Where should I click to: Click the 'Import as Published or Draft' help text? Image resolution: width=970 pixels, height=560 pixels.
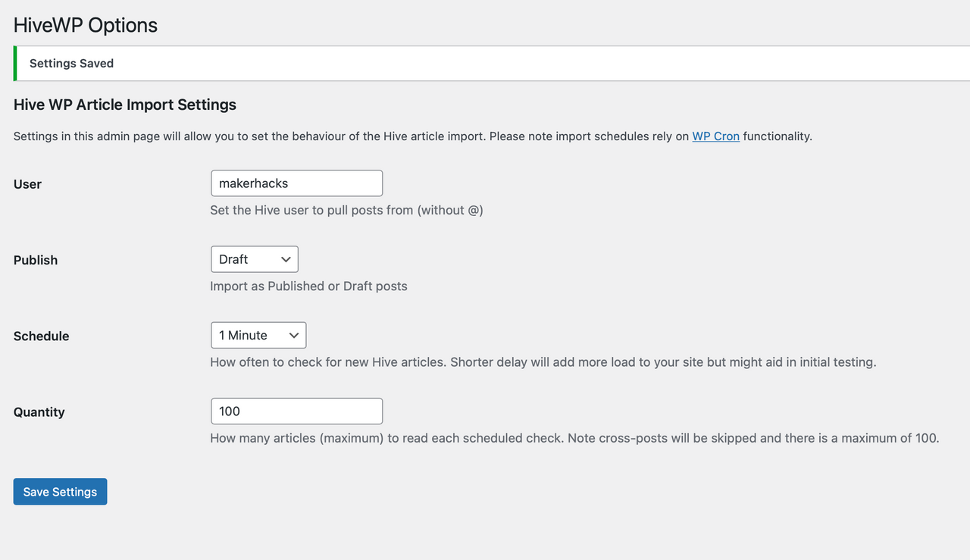(x=308, y=286)
